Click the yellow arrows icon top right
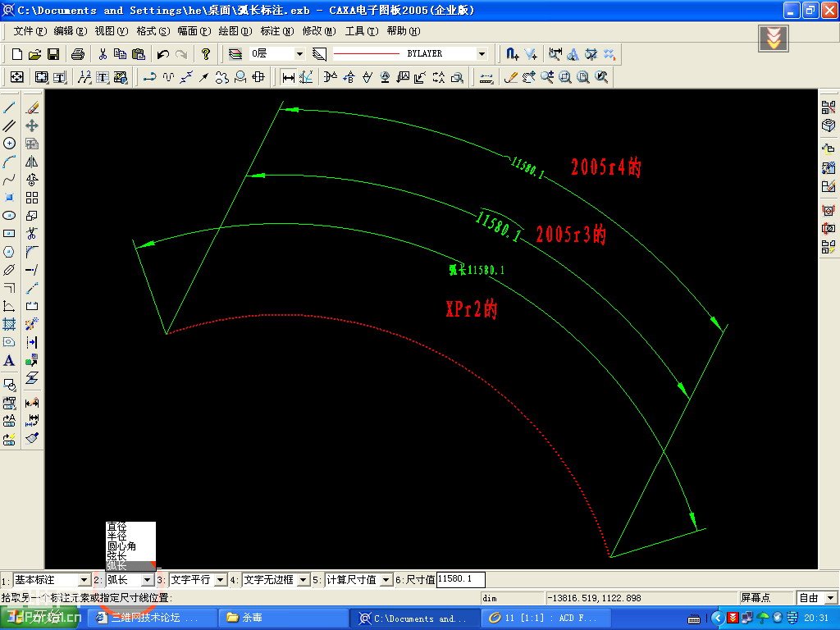The width and height of the screenshot is (840, 630). coord(773,39)
